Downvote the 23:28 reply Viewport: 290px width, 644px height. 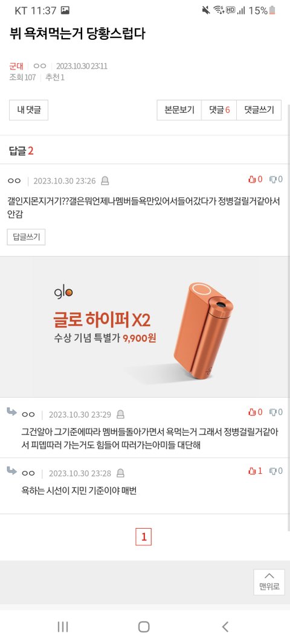tap(275, 471)
